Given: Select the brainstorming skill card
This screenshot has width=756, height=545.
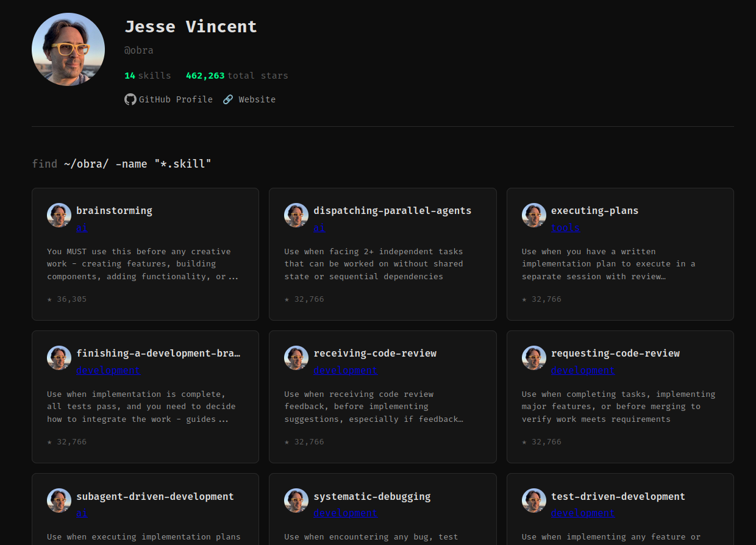Looking at the screenshot, I should [145, 254].
